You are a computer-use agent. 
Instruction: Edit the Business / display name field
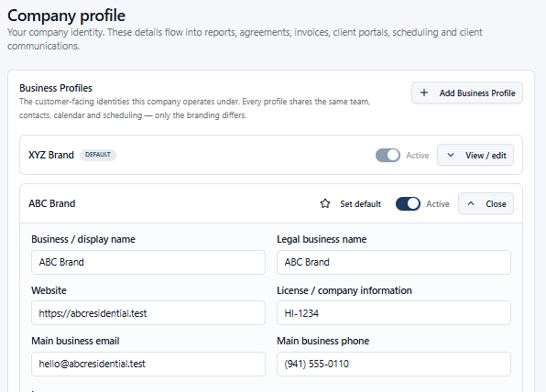pos(148,262)
